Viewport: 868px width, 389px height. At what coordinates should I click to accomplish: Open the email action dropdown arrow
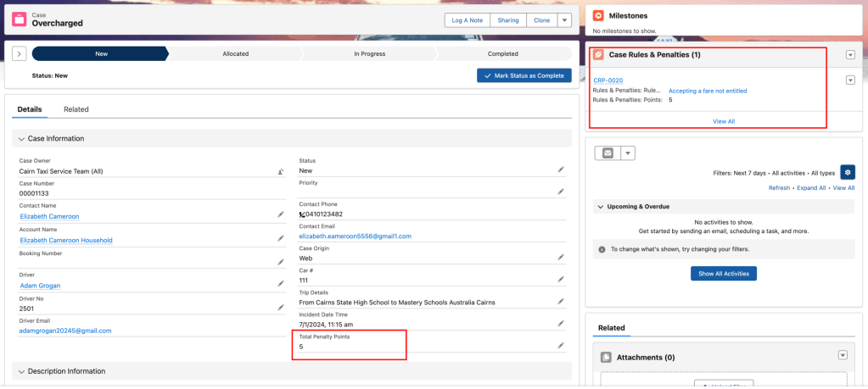(629, 153)
